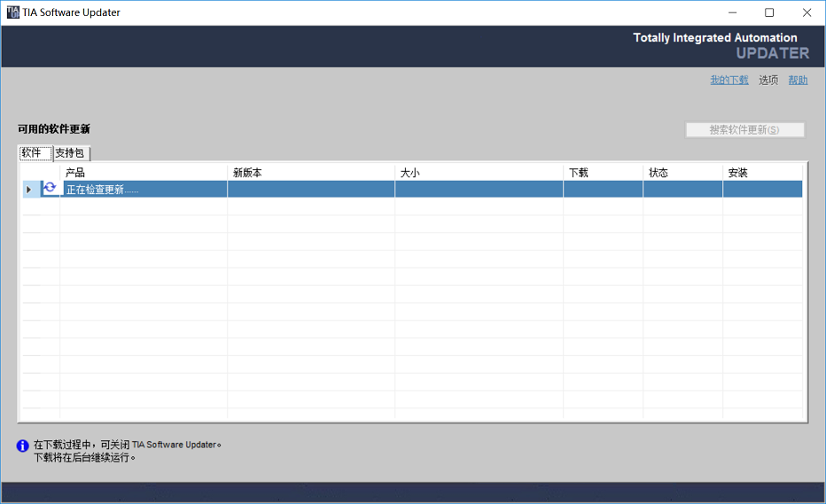
Task: Click the row arrow beside 正在检查更新
Action: (29, 190)
